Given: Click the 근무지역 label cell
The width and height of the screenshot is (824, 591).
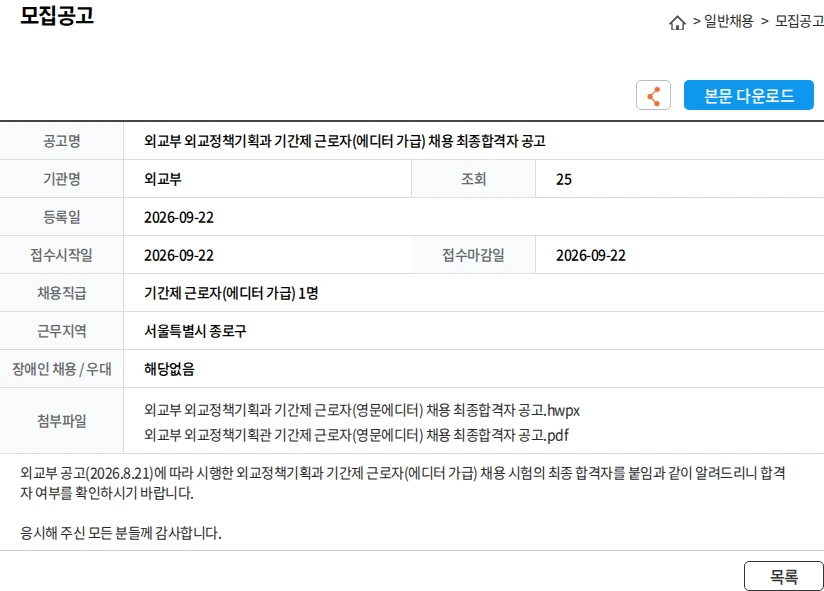Looking at the screenshot, I should pos(61,331).
